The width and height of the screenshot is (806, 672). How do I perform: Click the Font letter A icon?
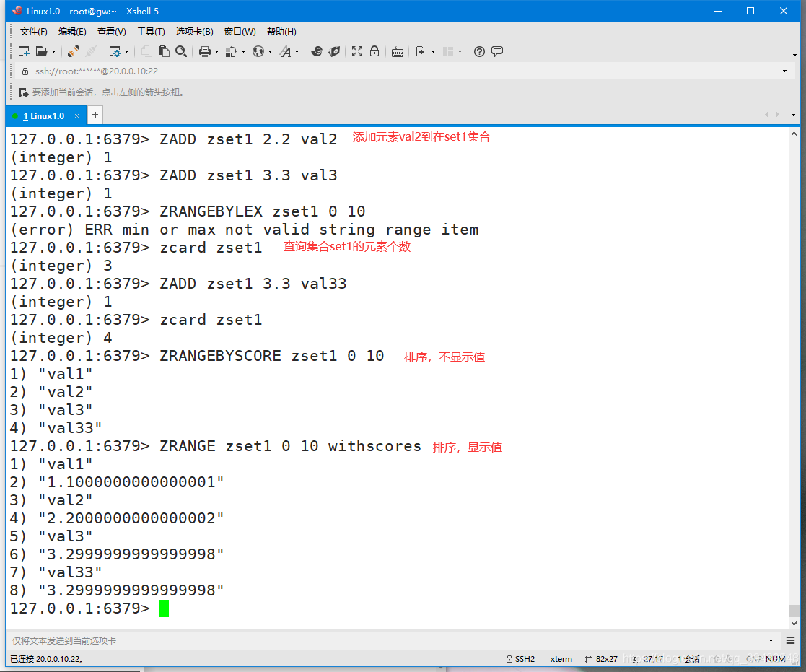point(285,51)
